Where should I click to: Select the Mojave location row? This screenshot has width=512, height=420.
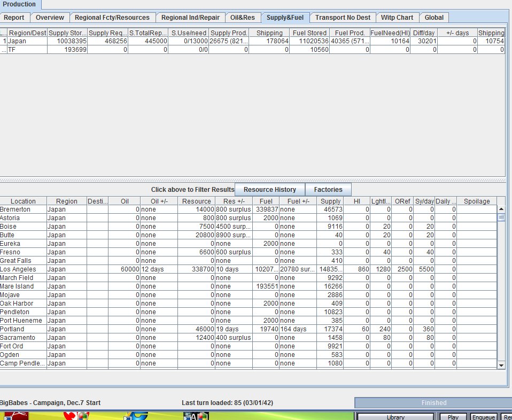tap(248, 294)
